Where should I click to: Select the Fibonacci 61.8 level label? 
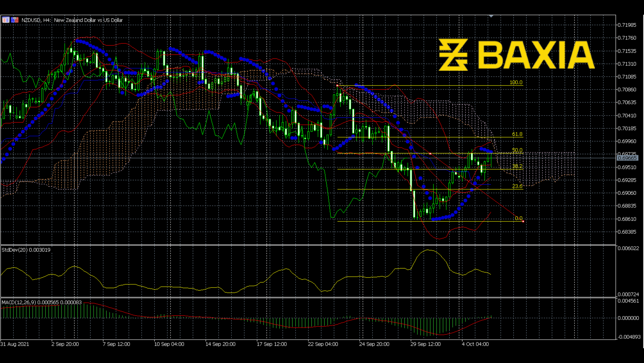tap(517, 134)
